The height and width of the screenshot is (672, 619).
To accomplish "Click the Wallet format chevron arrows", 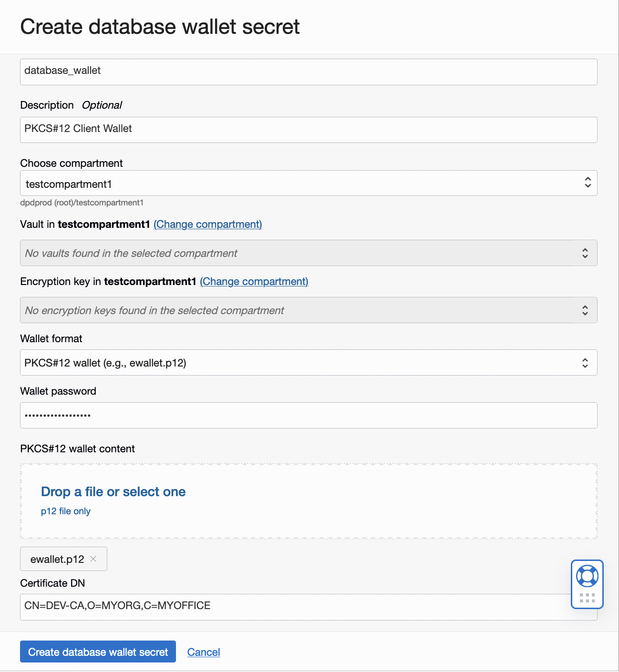I will 585,363.
